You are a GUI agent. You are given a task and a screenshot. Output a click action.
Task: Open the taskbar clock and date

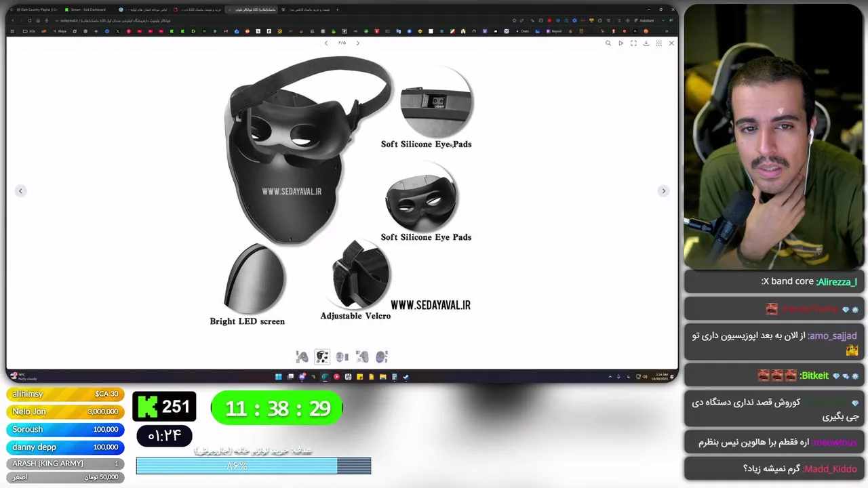[x=660, y=377]
